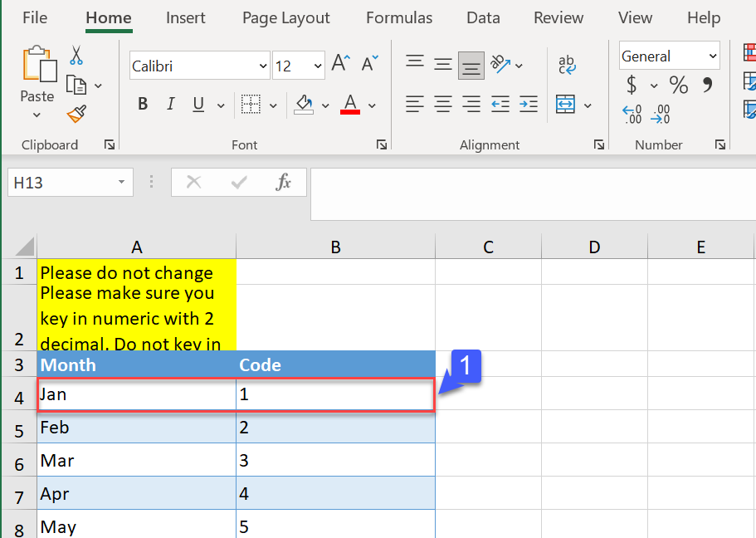Enable Middle Align vertical alignment
Image resolution: width=756 pixels, height=538 pixels.
444,64
